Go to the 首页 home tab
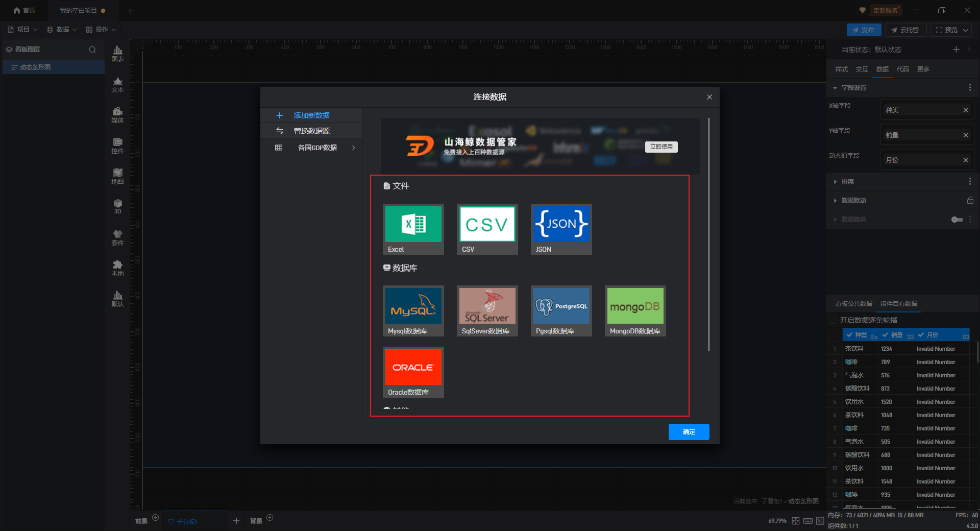The width and height of the screenshot is (980, 531). point(24,10)
